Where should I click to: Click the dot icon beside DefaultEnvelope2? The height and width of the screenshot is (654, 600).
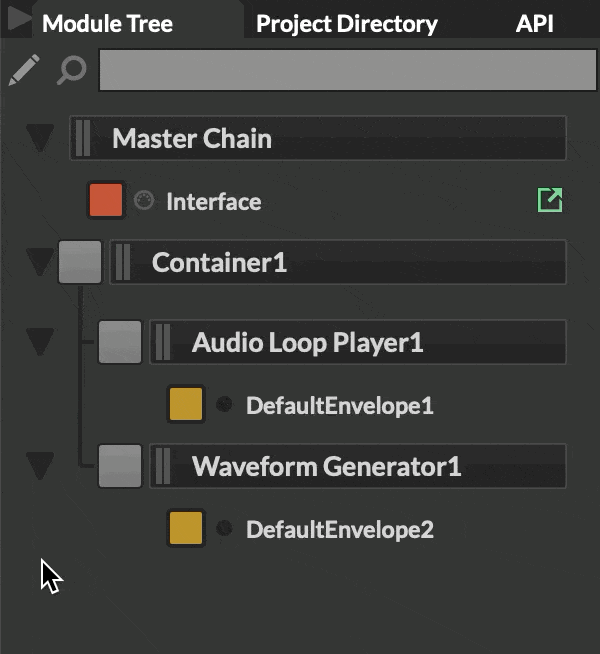[x=224, y=528]
